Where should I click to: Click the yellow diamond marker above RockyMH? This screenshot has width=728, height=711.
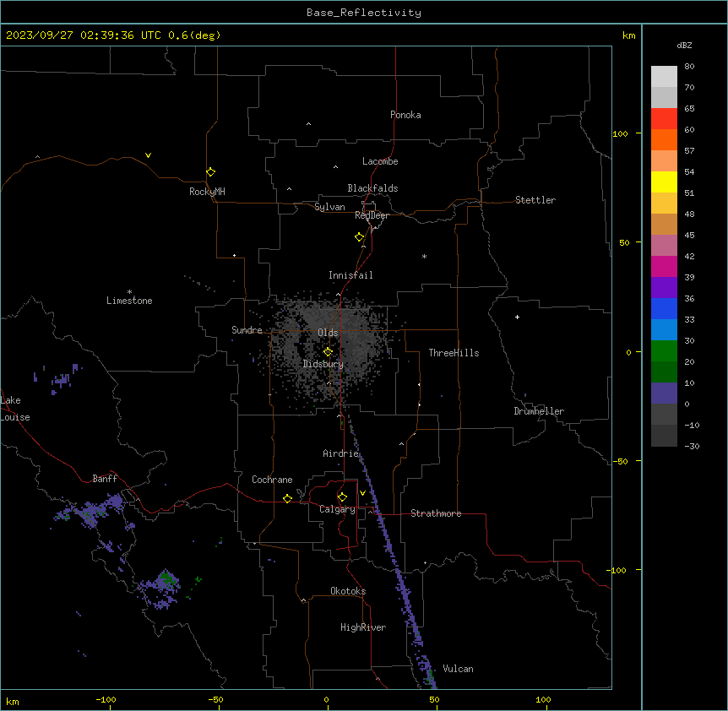(210, 171)
